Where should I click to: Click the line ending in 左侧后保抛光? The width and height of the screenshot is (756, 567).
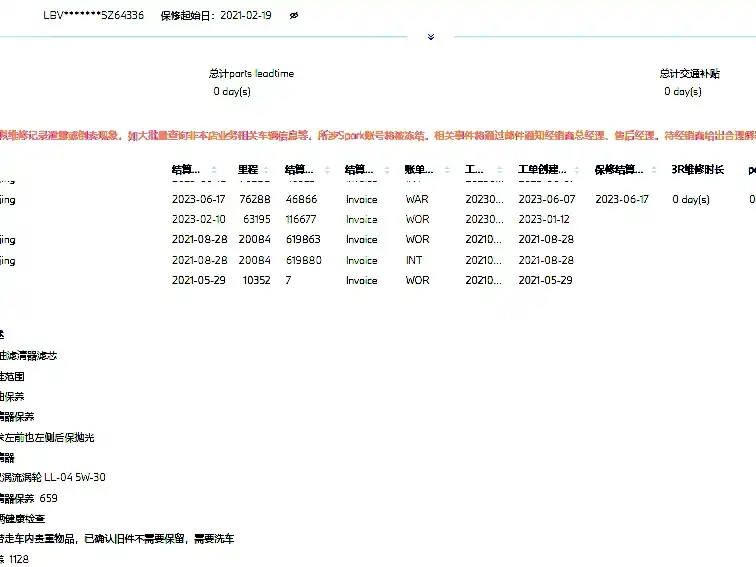[47, 437]
